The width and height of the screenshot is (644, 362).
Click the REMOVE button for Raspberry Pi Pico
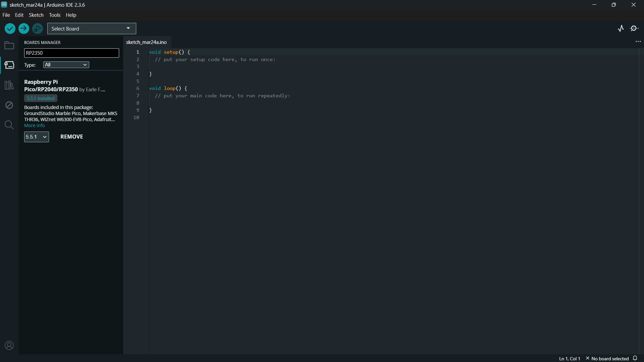[71, 137]
